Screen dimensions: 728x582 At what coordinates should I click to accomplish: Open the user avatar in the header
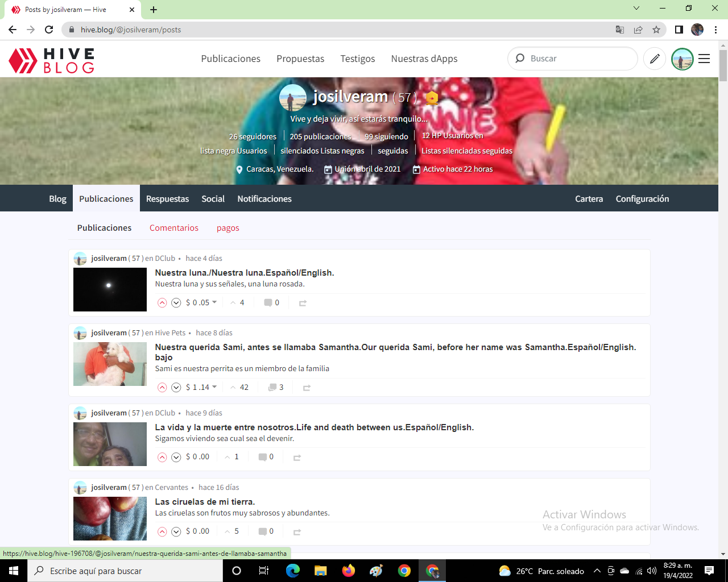[x=682, y=59]
